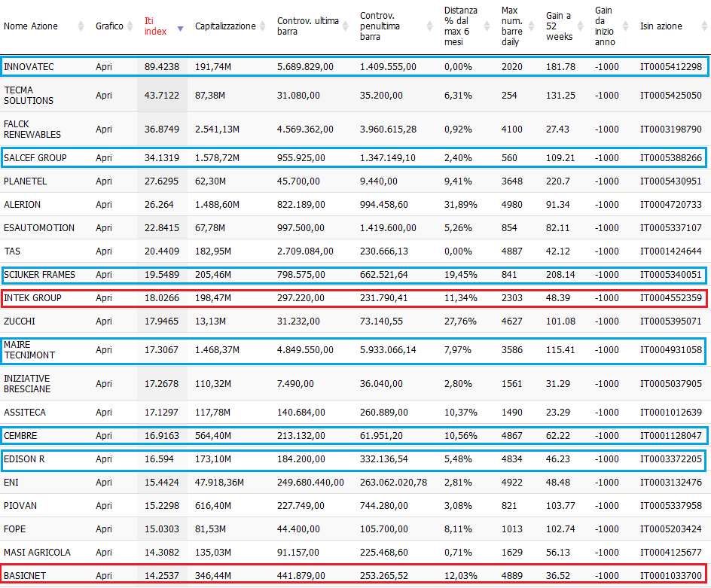
Task: Open Apri chart link for PLANETEL
Action: [104, 181]
